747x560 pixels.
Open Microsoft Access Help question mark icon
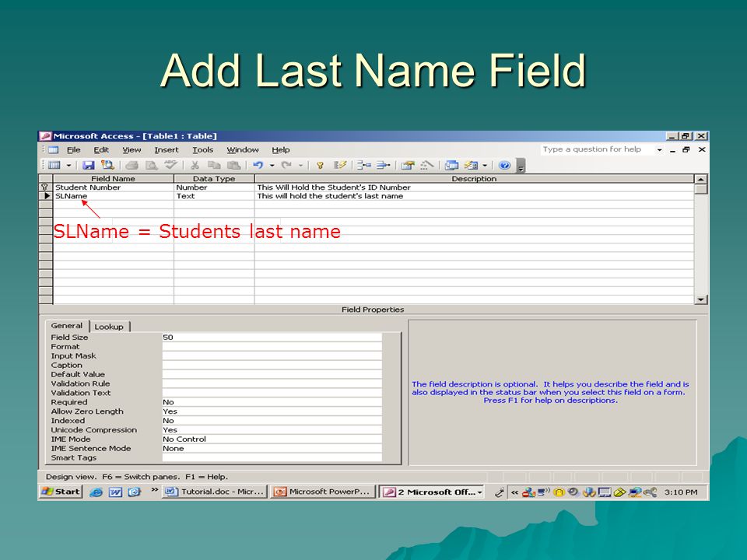(x=504, y=165)
